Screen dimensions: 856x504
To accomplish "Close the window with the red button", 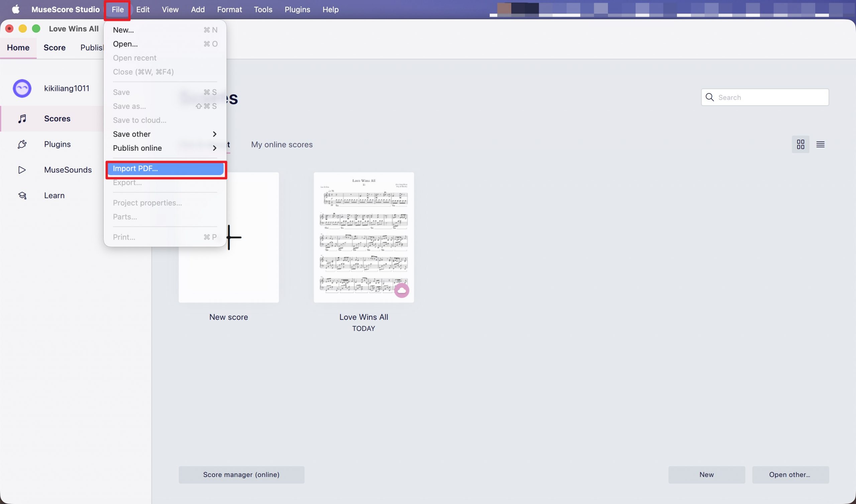I will point(9,28).
